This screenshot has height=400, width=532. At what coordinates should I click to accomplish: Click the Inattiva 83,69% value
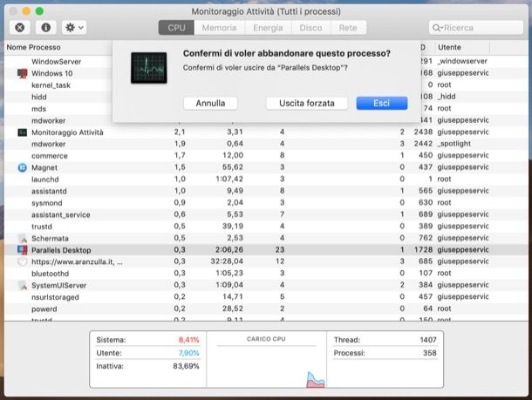[x=186, y=366]
